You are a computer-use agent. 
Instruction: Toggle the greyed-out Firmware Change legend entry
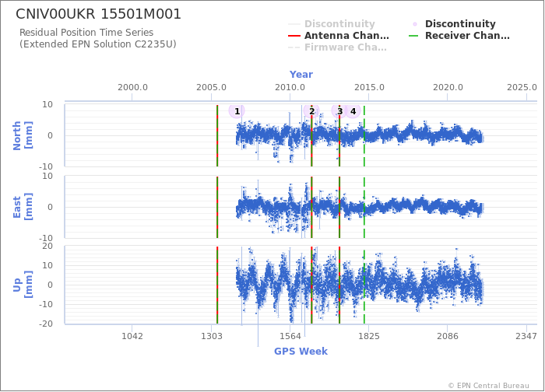337,47
